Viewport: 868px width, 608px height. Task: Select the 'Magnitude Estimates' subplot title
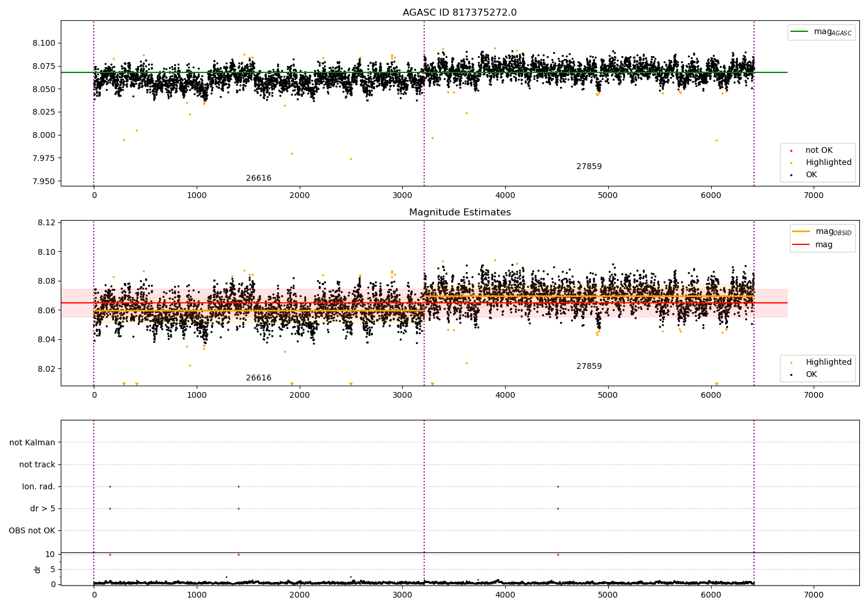coord(459,213)
